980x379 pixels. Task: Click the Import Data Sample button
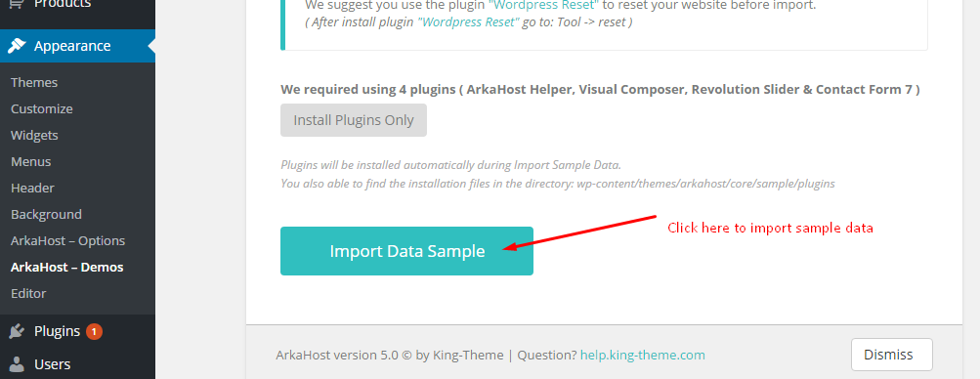406,251
